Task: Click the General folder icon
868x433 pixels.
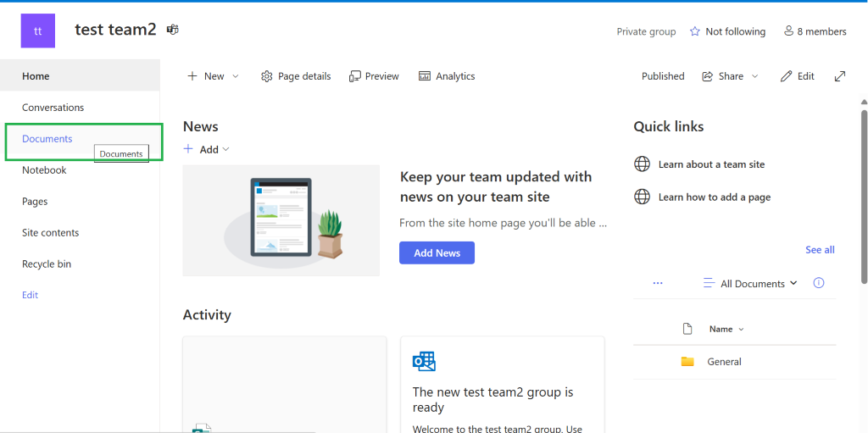Action: (687, 362)
